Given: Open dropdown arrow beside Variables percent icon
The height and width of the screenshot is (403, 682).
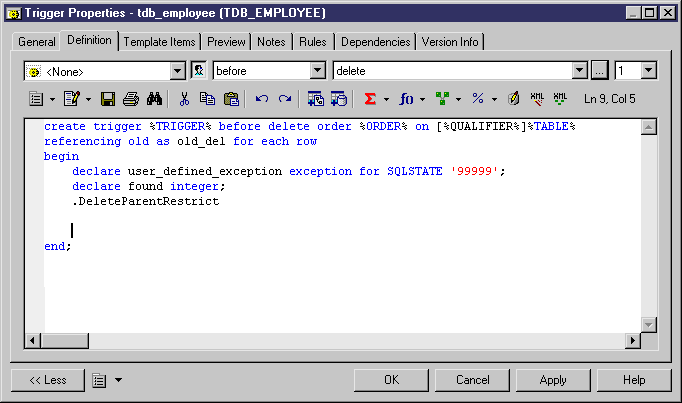Looking at the screenshot, I should coord(495,100).
